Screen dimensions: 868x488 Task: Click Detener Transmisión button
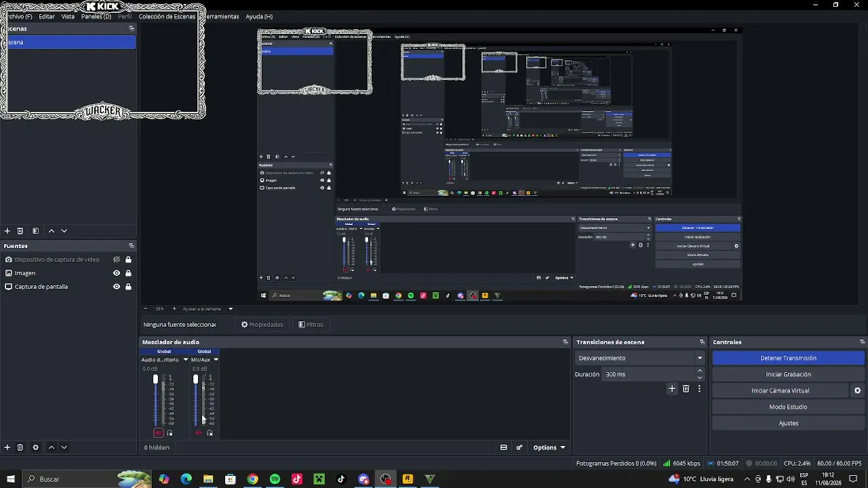pos(788,358)
